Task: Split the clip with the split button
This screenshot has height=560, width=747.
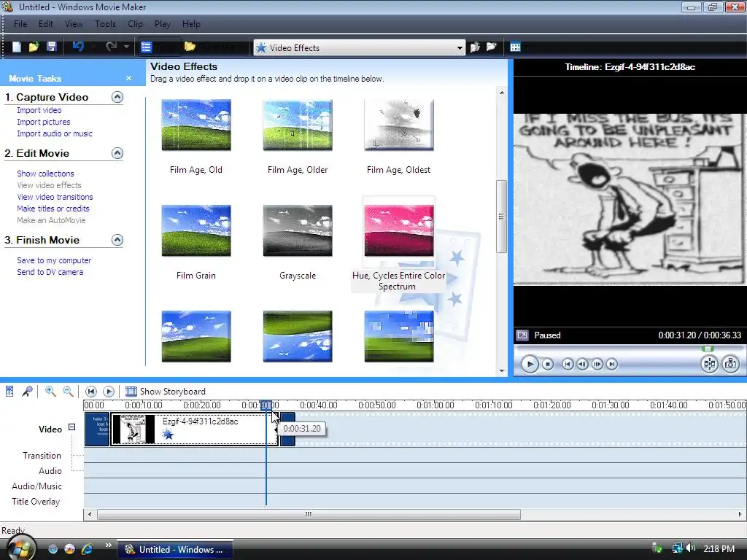Action: [709, 365]
